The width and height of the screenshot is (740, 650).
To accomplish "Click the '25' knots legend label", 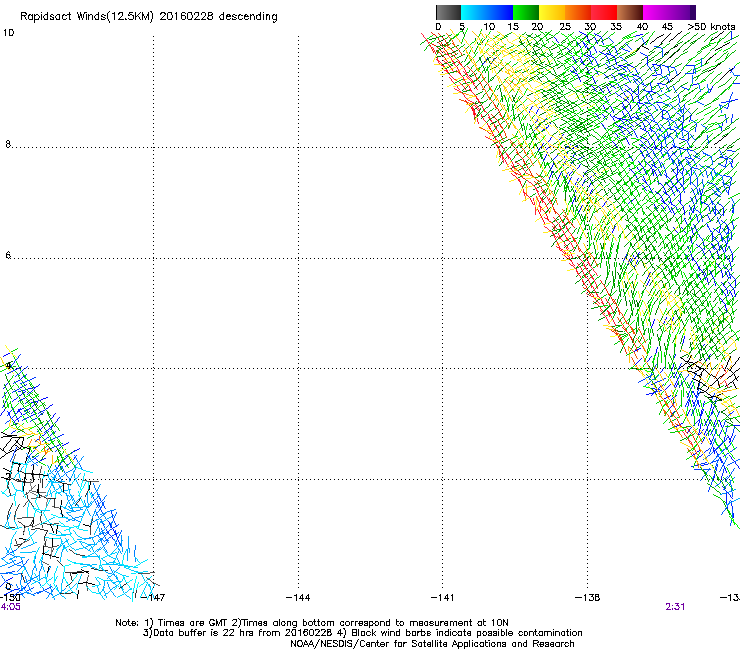I will click(x=565, y=27).
